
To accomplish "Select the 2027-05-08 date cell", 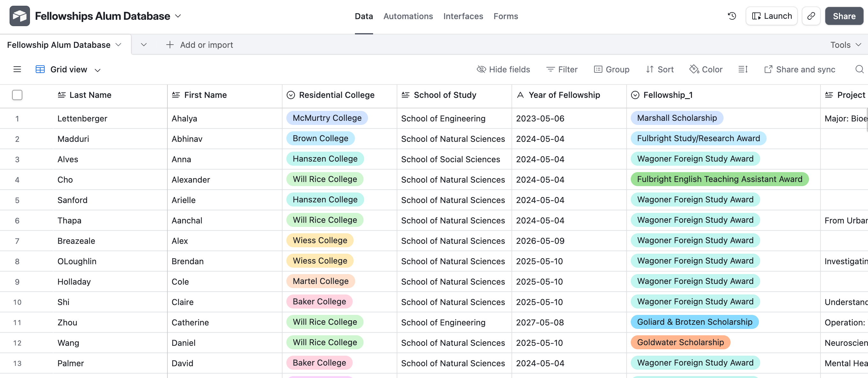I will 569,323.
